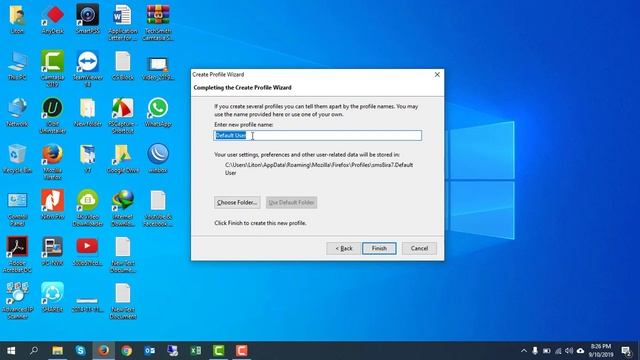
Task: Select the Application Letter Word document
Action: [122, 22]
